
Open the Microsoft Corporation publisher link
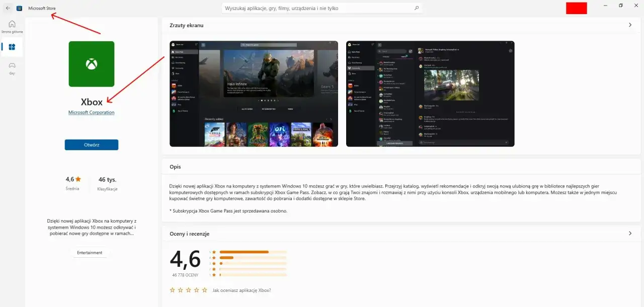[x=92, y=113]
